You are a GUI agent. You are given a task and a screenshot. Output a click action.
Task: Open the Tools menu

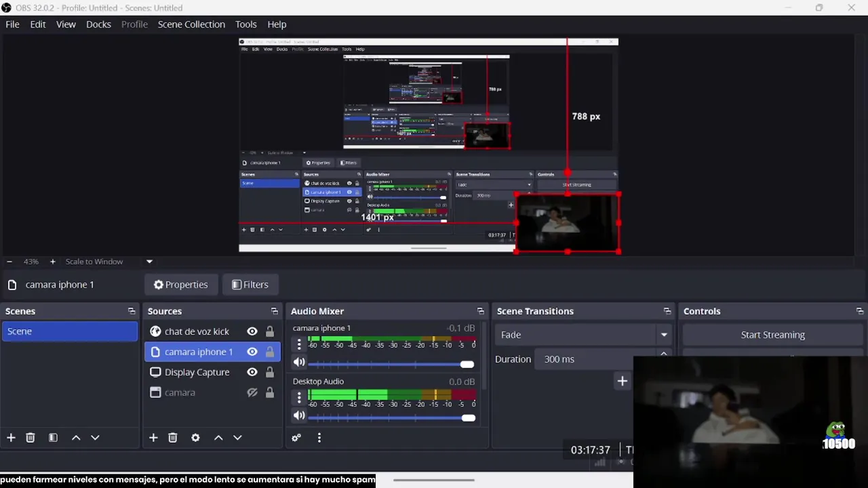click(246, 24)
